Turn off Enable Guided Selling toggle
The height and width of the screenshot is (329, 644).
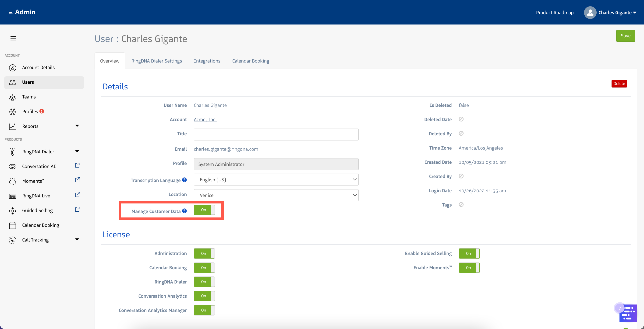coord(469,253)
